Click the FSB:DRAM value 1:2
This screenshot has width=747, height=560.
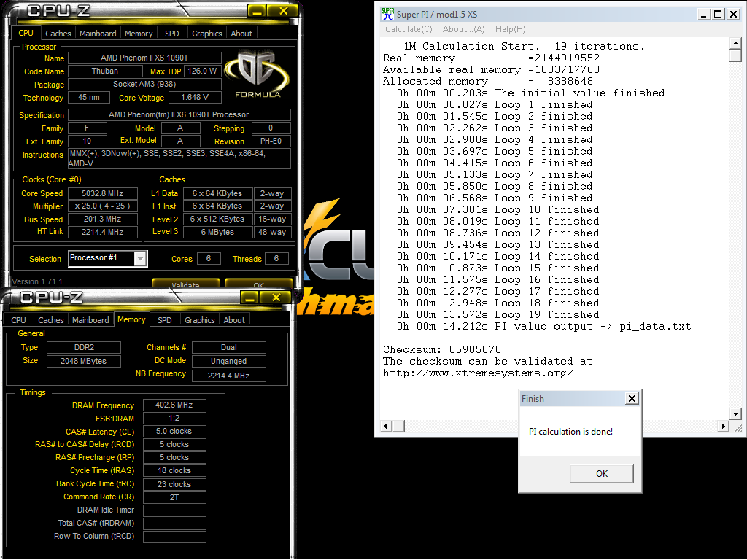(x=174, y=418)
